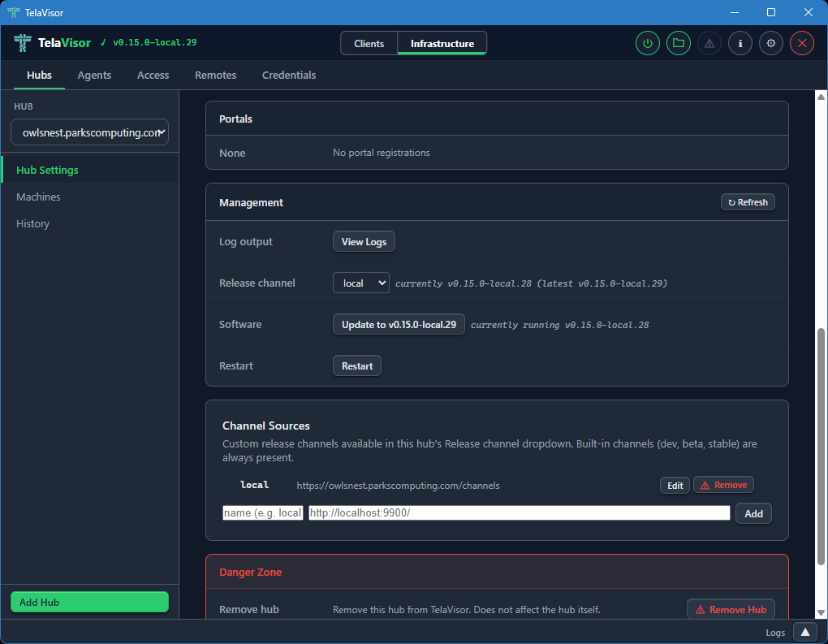Open History in sidebar

[90, 223]
